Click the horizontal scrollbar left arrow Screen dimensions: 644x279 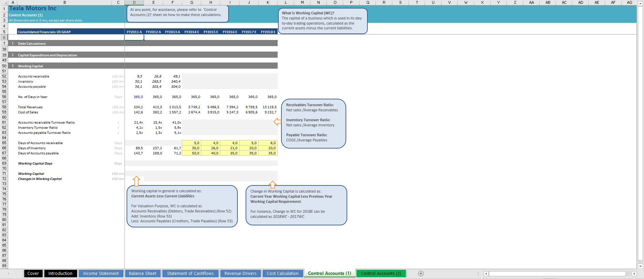pos(486,274)
